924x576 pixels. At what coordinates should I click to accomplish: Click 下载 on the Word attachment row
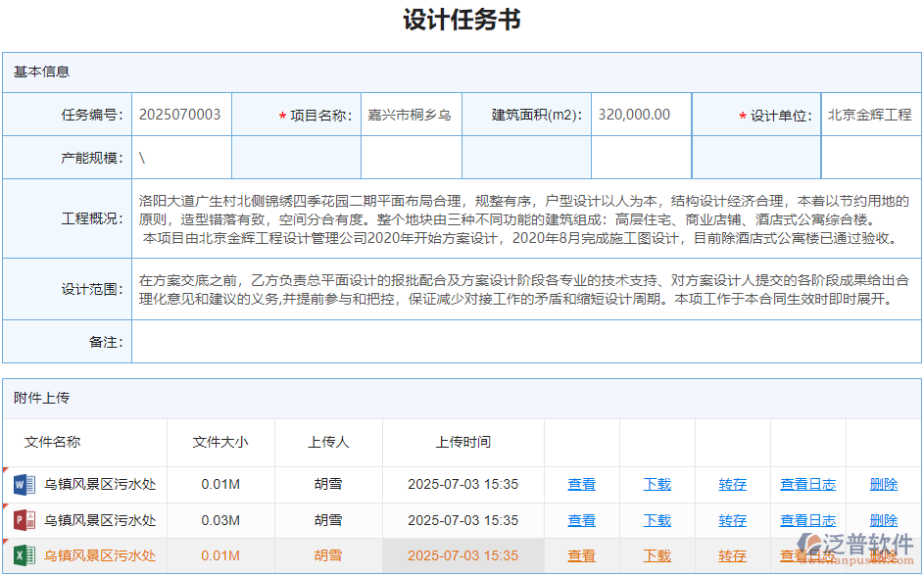click(657, 484)
